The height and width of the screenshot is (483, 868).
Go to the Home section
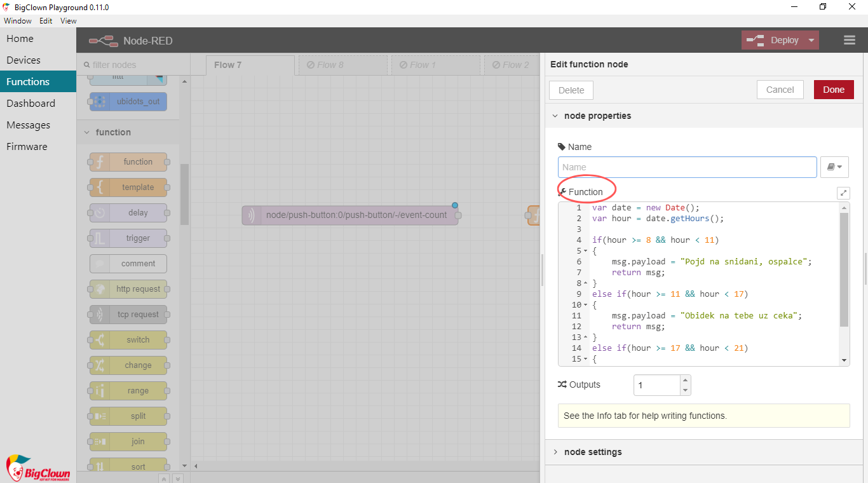[38, 39]
